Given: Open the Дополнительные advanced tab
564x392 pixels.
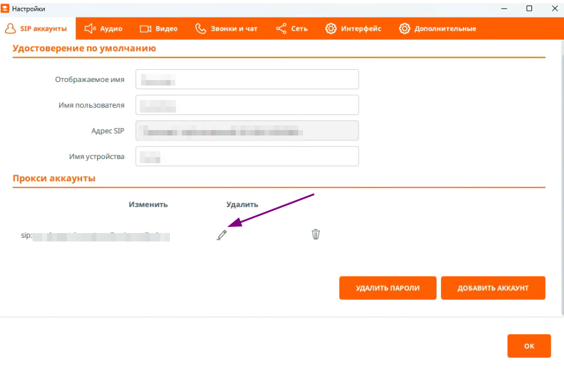Looking at the screenshot, I should point(437,28).
